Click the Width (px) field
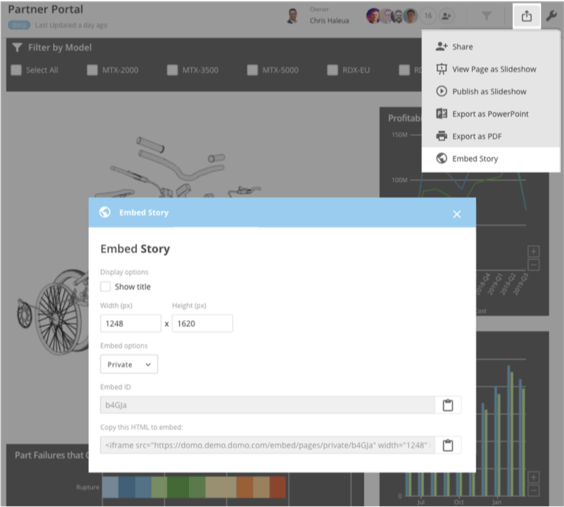Image resolution: width=564 pixels, height=507 pixels. tap(131, 323)
